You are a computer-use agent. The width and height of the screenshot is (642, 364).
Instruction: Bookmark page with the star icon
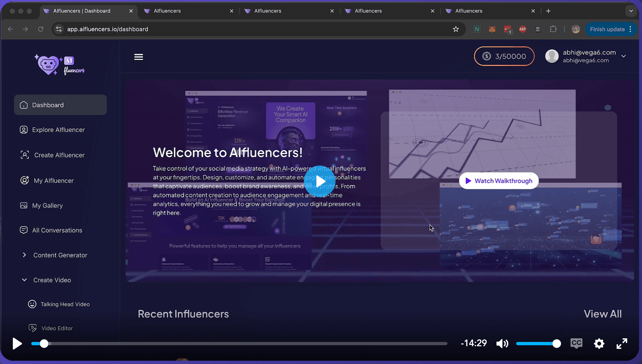click(456, 29)
